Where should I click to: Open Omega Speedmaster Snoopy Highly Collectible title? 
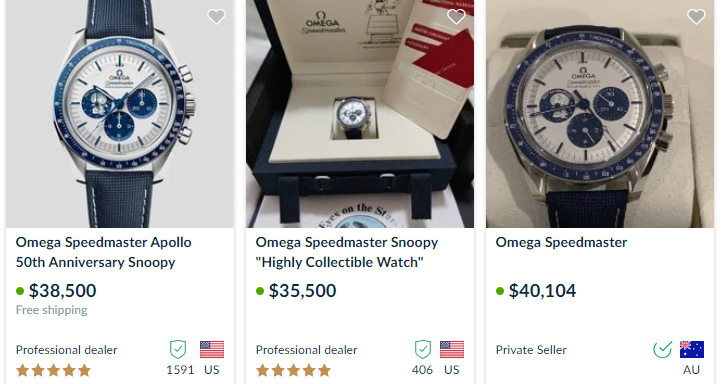point(347,252)
